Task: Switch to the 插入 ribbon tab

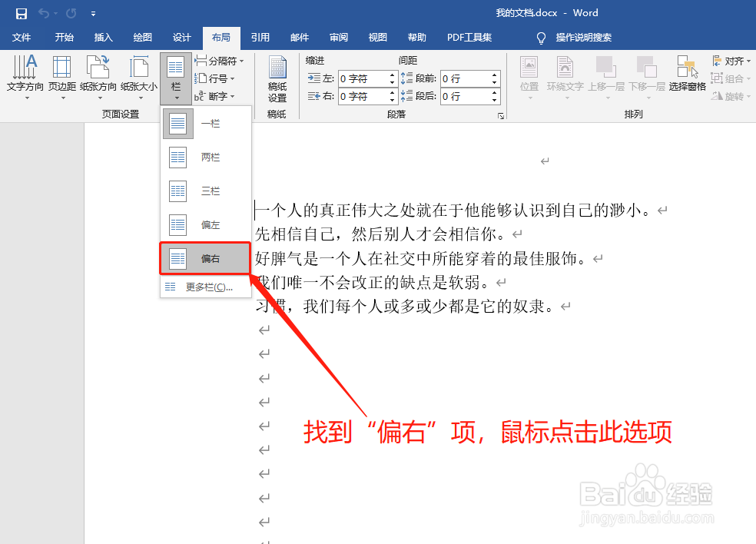Action: pos(104,37)
